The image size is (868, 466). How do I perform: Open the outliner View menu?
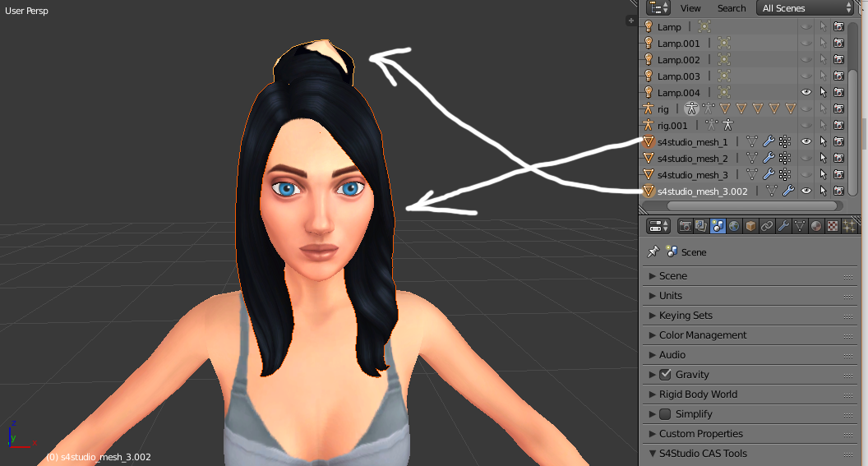[x=690, y=8]
